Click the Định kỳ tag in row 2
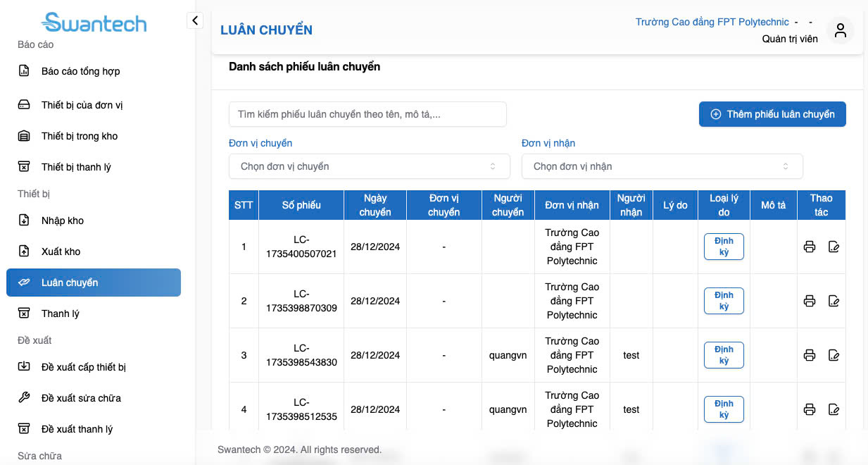Screen dimensions: 868x465 pyautogui.click(x=724, y=301)
